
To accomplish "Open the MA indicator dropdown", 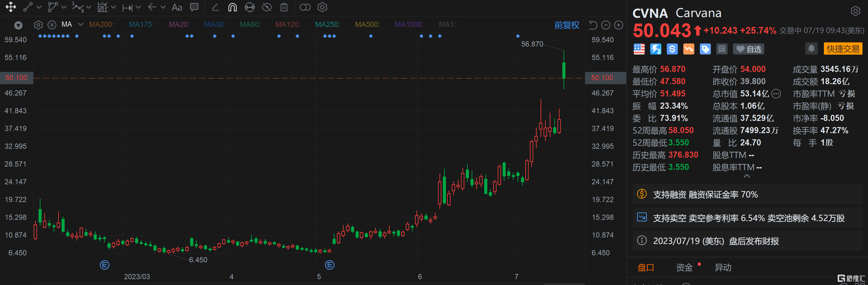I will tap(80, 24).
